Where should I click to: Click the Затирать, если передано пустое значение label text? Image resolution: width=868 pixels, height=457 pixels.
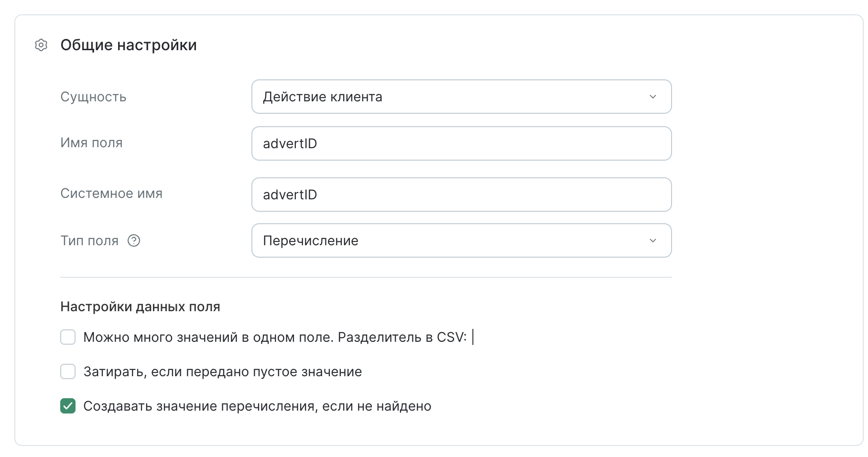pos(223,371)
